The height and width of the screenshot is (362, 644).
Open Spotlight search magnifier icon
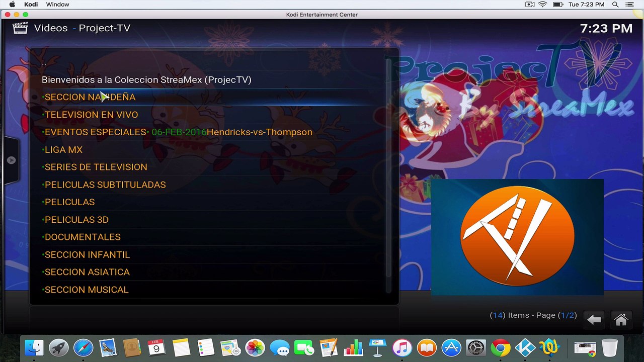(x=615, y=5)
